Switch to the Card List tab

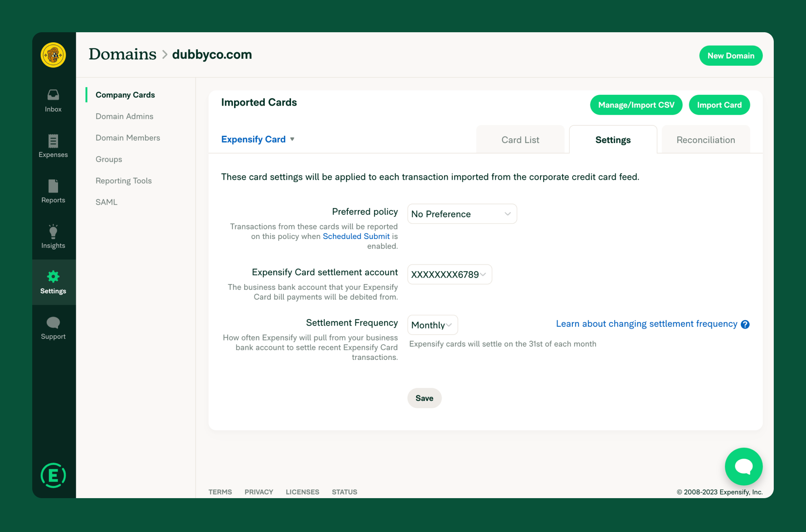(520, 139)
